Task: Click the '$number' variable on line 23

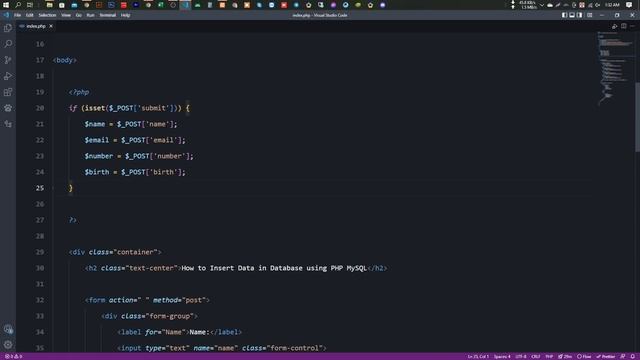Action: pyautogui.click(x=99, y=156)
